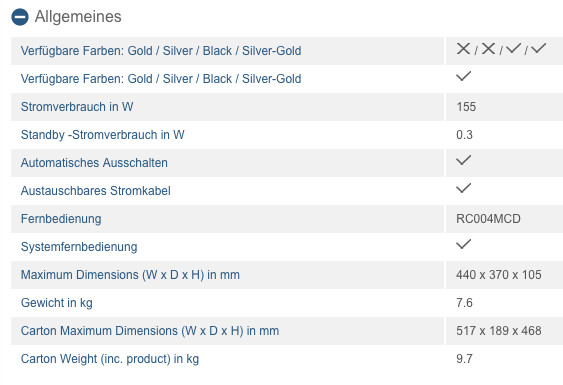Click the checkmark in the second Verfügbare Farben row
Screen dimensions: 563x385
[464, 76]
